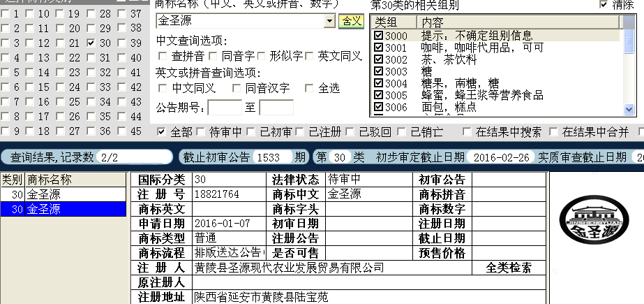Uncheck group 3000 in list
Viewport: 644px width, 304px height.
pyautogui.click(x=378, y=36)
